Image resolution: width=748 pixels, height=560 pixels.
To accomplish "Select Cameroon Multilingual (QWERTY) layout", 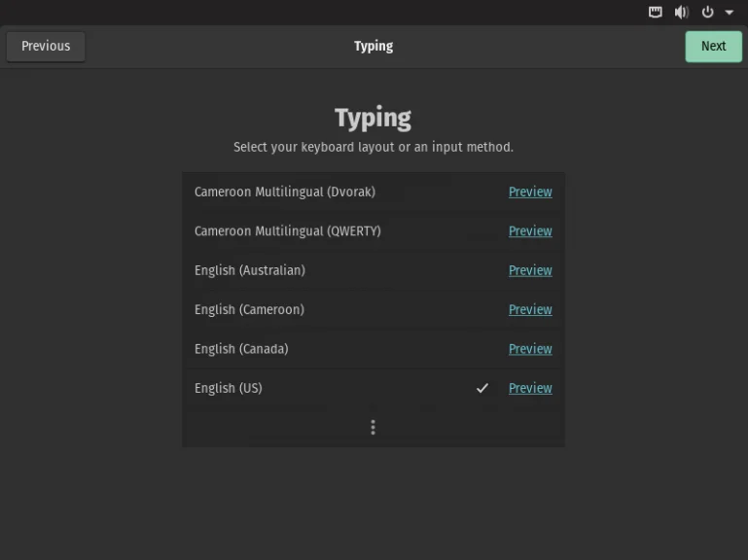I will (287, 231).
